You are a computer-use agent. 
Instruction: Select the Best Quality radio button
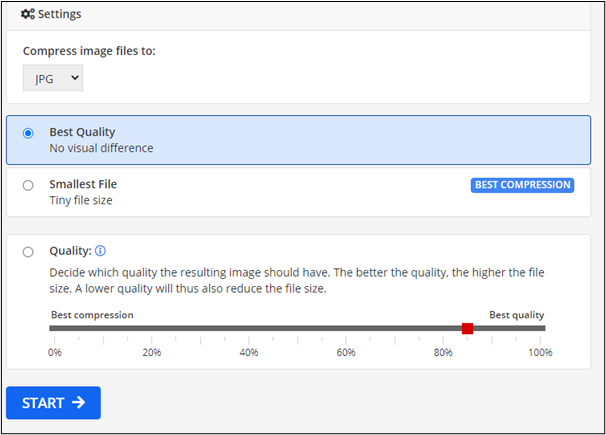pos(28,133)
